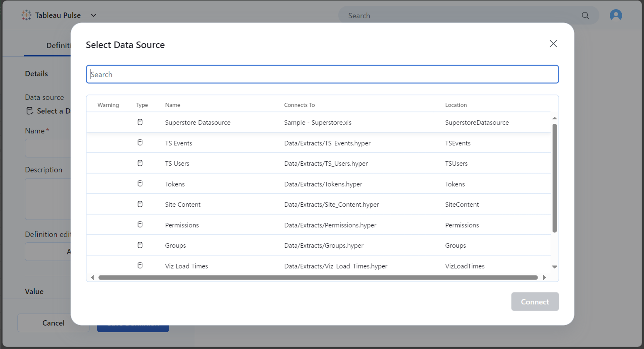
Task: Select the Groups data source
Action: tap(175, 245)
